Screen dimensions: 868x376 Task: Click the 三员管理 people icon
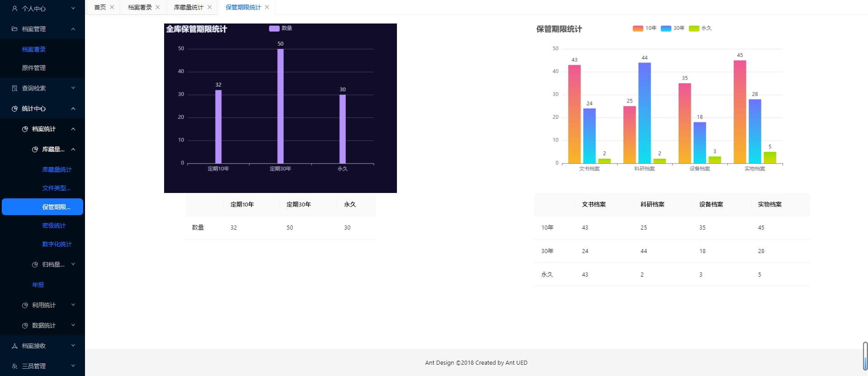[14, 366]
